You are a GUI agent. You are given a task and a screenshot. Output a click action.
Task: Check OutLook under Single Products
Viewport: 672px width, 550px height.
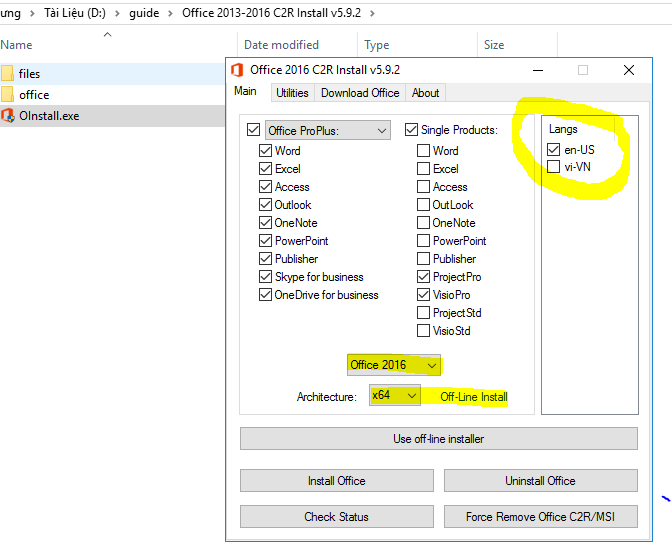click(423, 204)
